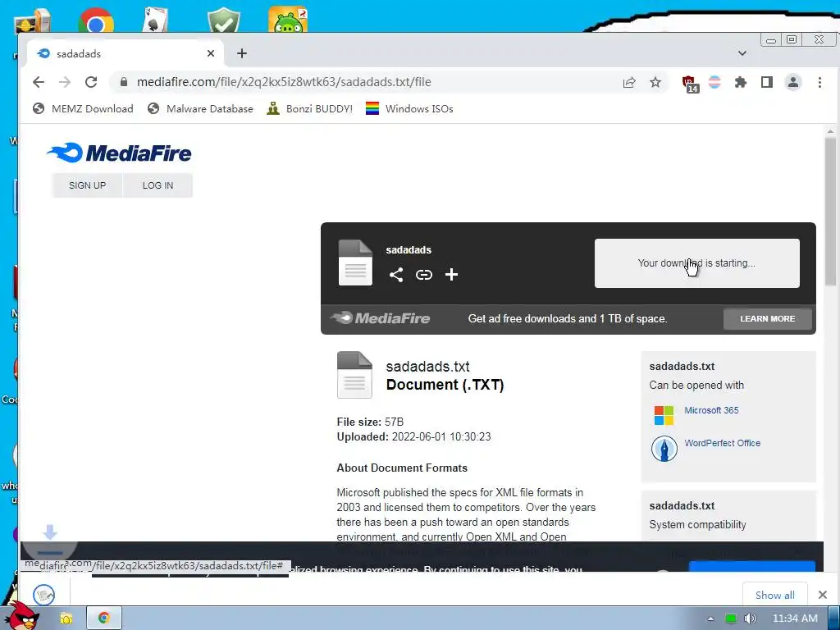Copy link with the chain icon
The height and width of the screenshot is (630, 840).
(x=424, y=275)
